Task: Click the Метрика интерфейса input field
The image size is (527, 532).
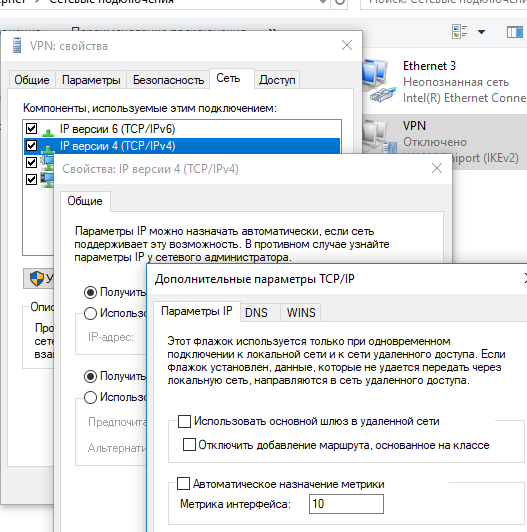Action: 346,504
